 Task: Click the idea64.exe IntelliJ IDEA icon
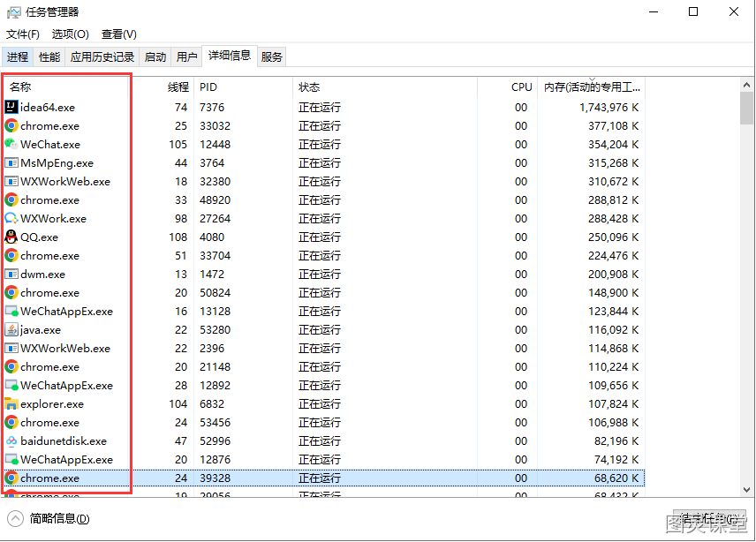12,107
